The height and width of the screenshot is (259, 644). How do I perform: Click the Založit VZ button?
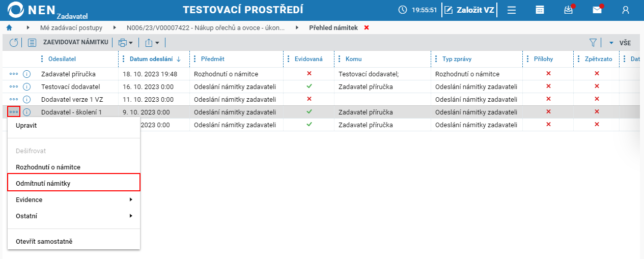469,10
